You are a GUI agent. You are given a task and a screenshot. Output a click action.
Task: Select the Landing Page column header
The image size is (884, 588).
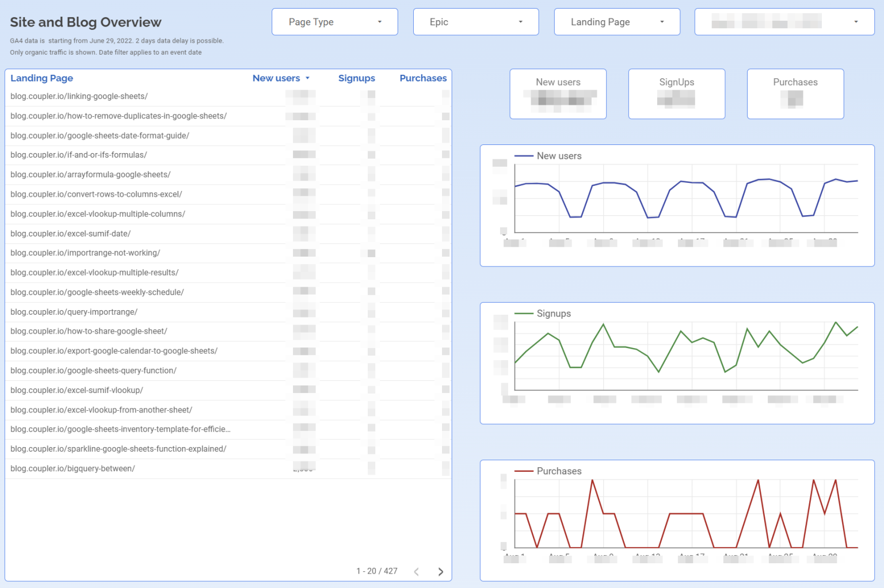pos(41,78)
